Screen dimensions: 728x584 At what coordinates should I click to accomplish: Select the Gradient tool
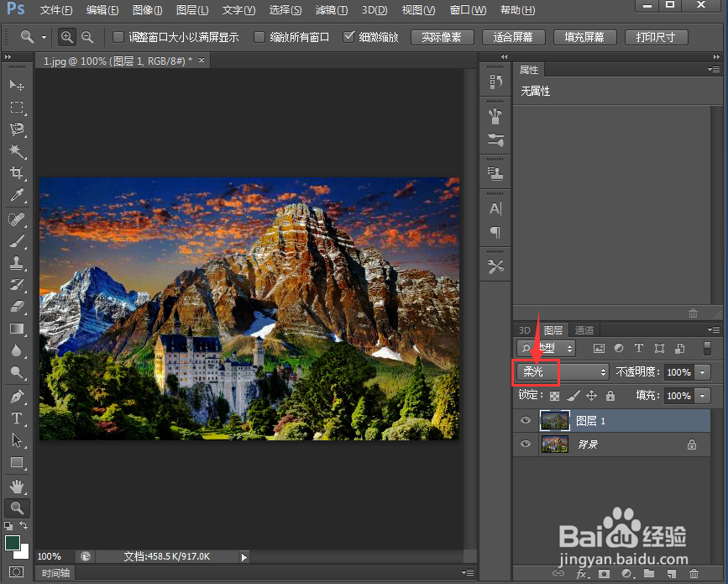[x=17, y=329]
